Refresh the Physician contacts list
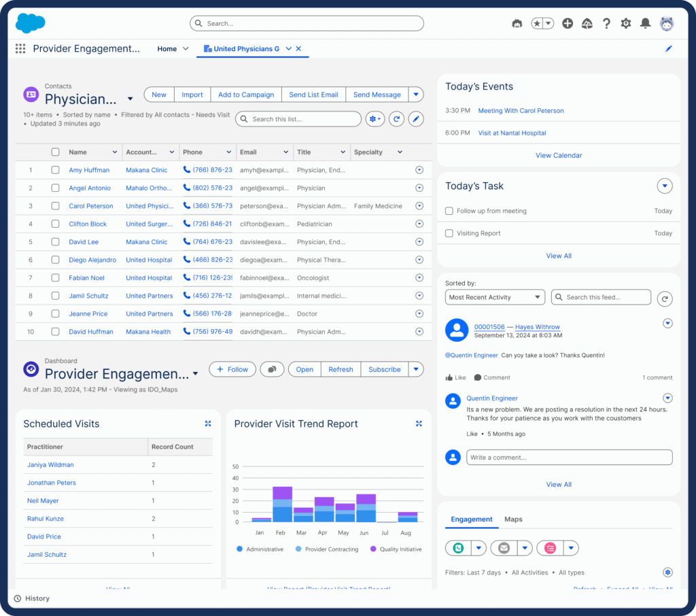This screenshot has height=616, width=696. (x=396, y=119)
